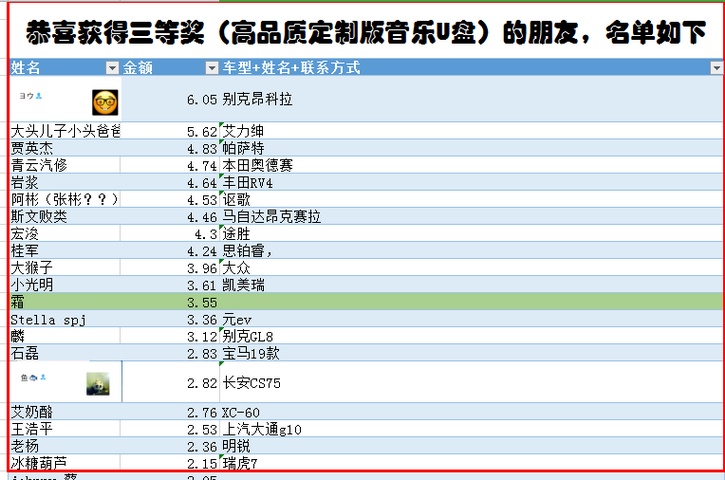Viewport: 725px width, 480px height.
Task: Select the name cell 青云汽修
Action: (65, 165)
